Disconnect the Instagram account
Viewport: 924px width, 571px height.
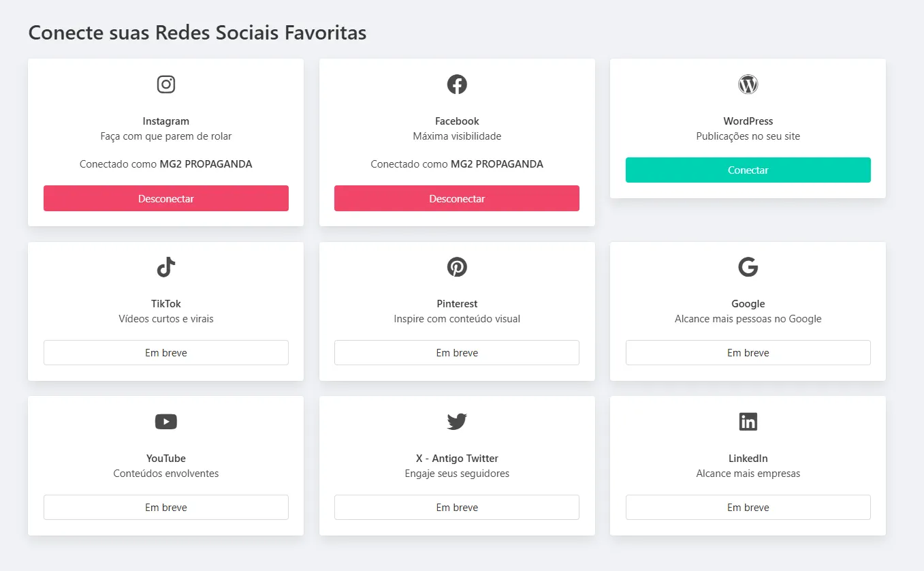[166, 198]
